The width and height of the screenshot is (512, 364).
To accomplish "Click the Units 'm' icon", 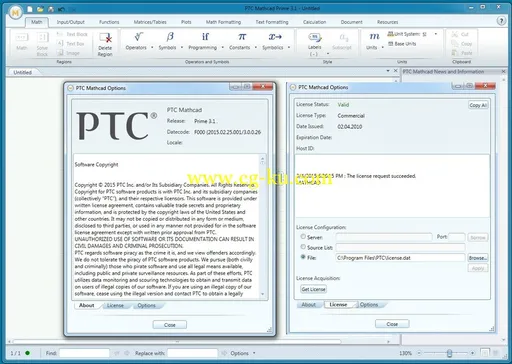I will [374, 37].
